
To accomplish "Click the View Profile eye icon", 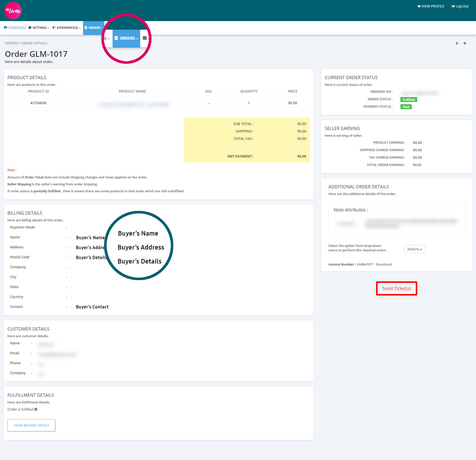I will click(419, 6).
